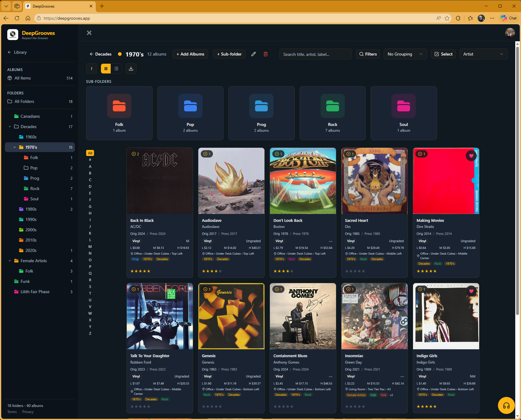Set Genesis album rating stars
521x420 pixels.
[212, 406]
